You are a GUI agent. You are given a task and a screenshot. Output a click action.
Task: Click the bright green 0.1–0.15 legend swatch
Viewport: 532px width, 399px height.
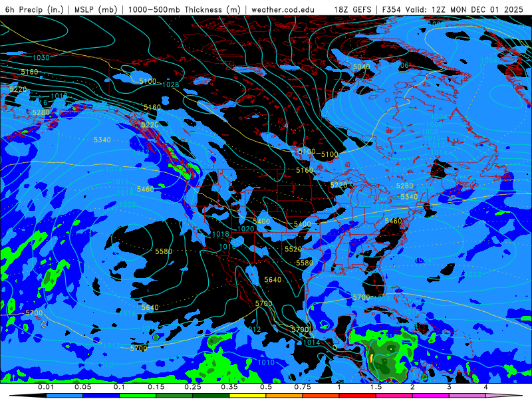click(138, 396)
